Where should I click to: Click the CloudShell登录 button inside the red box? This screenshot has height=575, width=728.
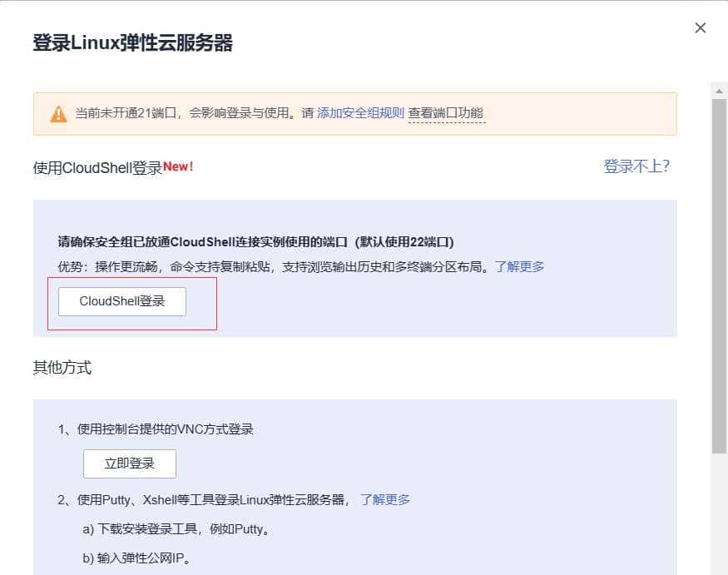pyautogui.click(x=122, y=302)
